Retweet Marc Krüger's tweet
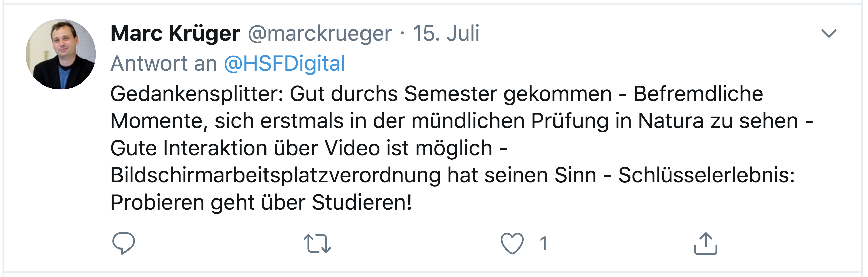The height and width of the screenshot is (277, 868). pyautogui.click(x=317, y=243)
